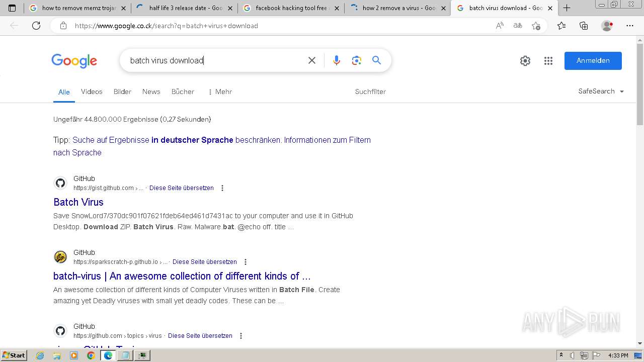
Task: Switch to the half life 3 tab
Action: 184,8
